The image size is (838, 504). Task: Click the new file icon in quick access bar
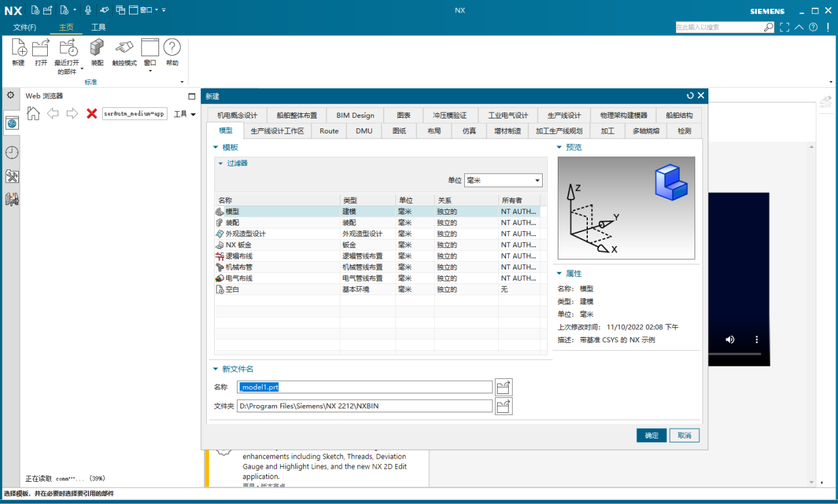(x=35, y=10)
